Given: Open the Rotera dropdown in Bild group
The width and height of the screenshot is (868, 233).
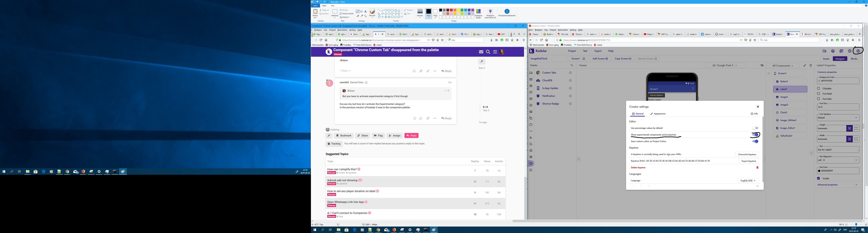Looking at the screenshot, I should [x=345, y=17].
